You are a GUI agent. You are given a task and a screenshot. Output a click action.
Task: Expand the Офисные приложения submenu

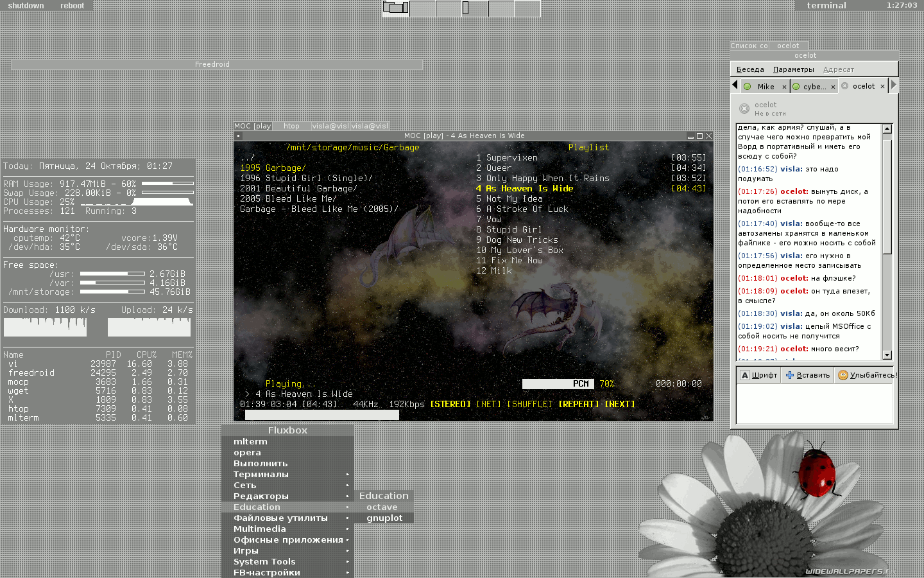pyautogui.click(x=287, y=540)
